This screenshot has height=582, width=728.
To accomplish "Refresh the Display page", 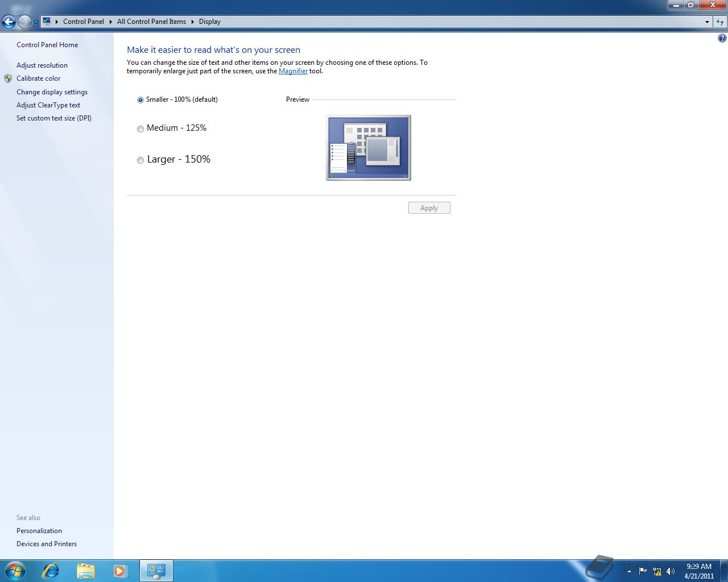I will (720, 22).
